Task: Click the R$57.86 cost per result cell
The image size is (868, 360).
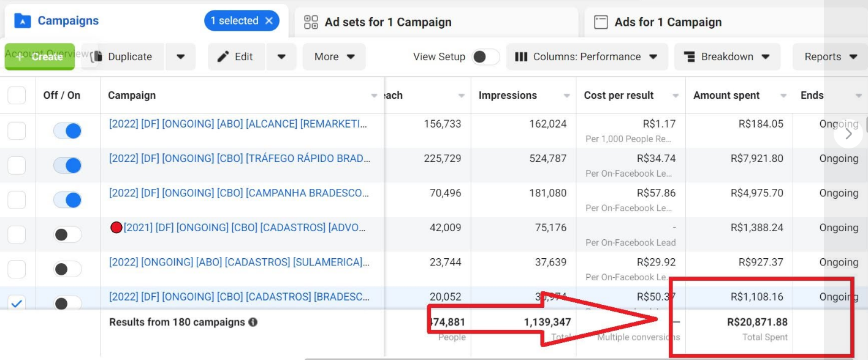Action: (x=656, y=193)
